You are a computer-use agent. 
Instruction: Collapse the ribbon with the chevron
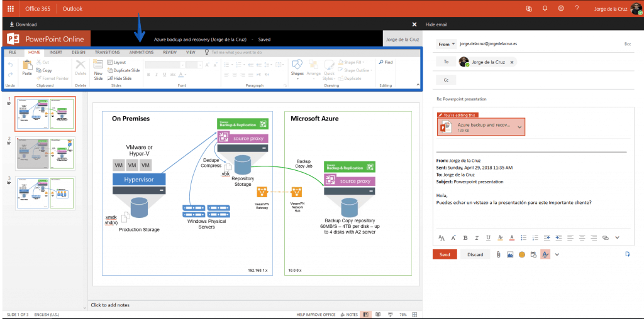click(x=418, y=85)
